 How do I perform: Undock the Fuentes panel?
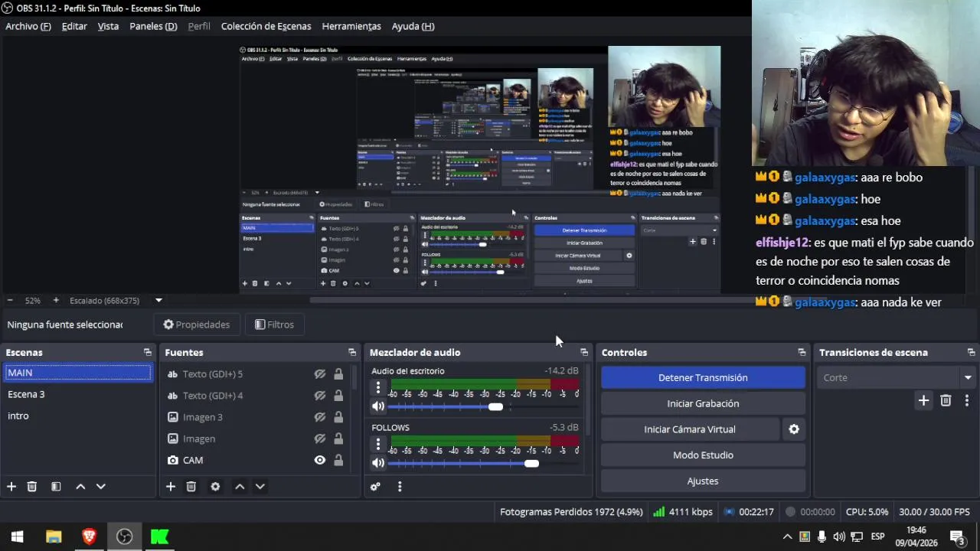point(352,353)
